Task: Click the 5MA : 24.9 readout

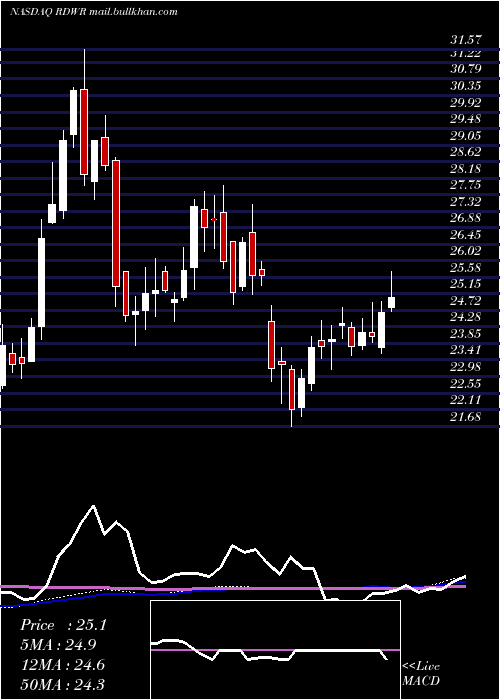Action: tap(58, 645)
